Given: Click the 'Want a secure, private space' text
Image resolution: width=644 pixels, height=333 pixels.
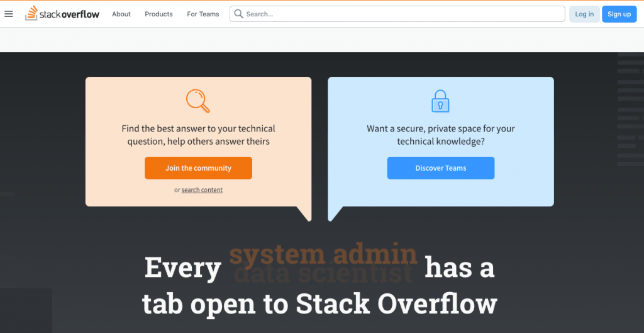Looking at the screenshot, I should click(440, 135).
